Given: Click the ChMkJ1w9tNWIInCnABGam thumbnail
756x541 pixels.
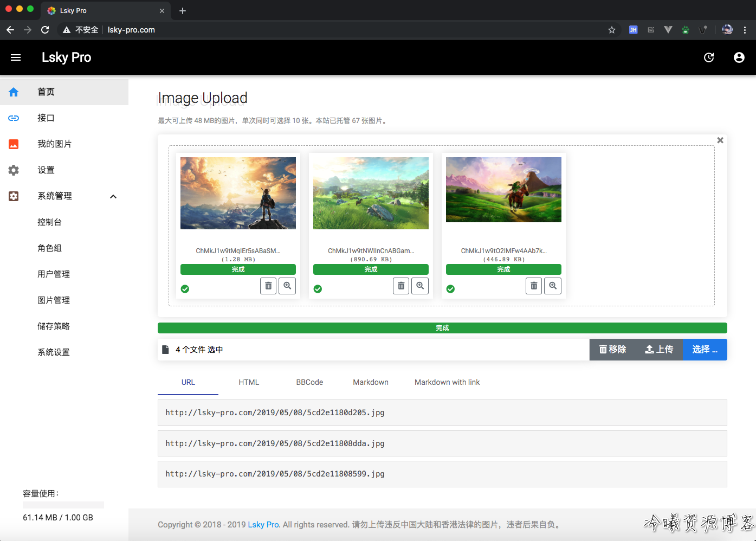Looking at the screenshot, I should click(x=371, y=194).
